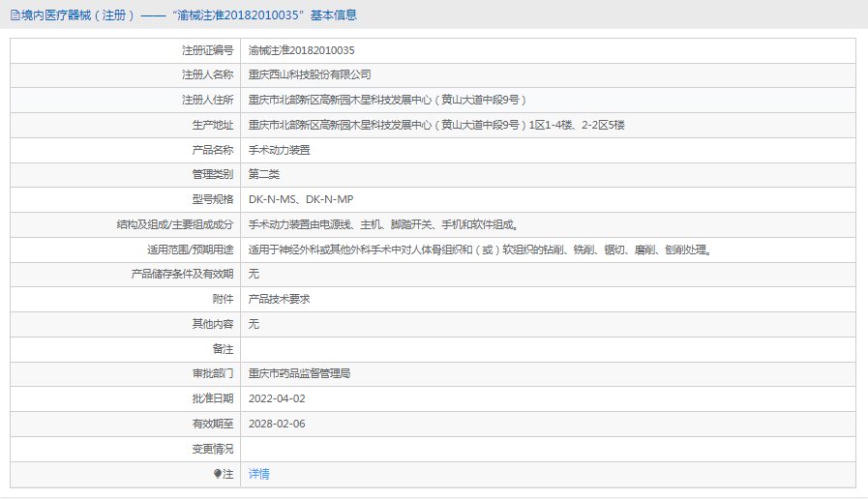Click the bullet icon beside 注
The width and height of the screenshot is (868, 499).
218,474
